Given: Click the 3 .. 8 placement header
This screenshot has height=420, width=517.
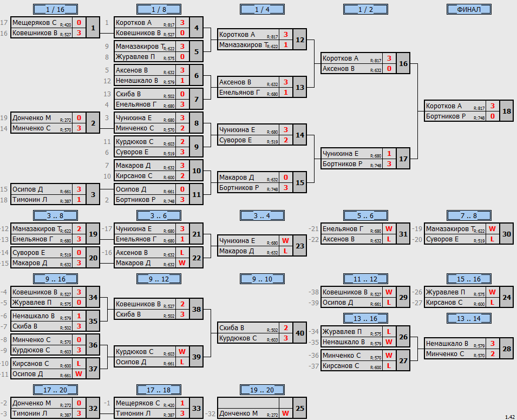Looking at the screenshot, I should pos(55,215).
